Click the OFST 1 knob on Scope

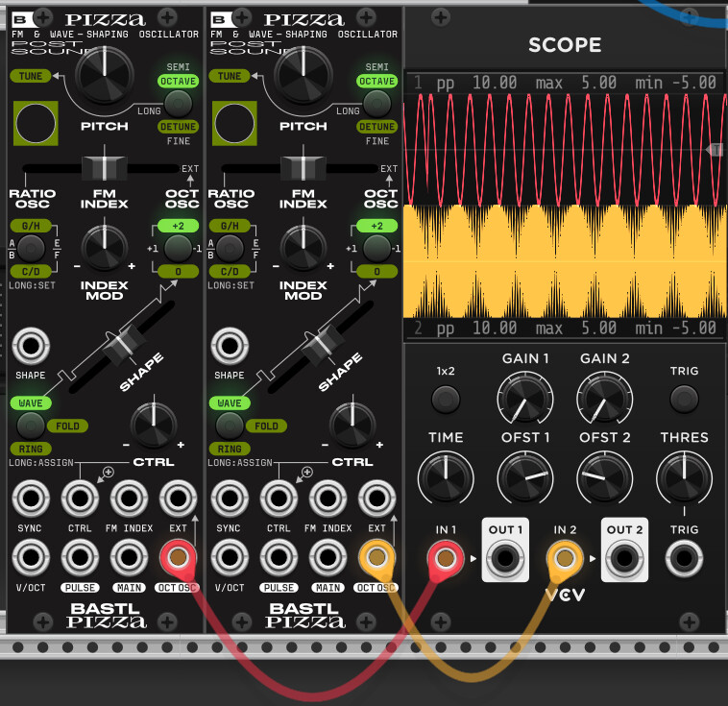[525, 478]
